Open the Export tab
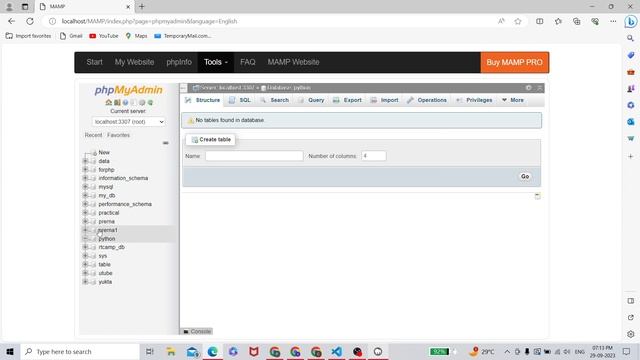Image resolution: width=640 pixels, height=360 pixels. pyautogui.click(x=347, y=100)
